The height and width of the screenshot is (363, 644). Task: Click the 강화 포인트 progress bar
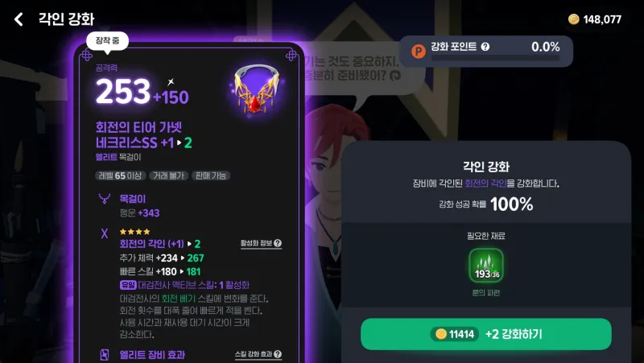[495, 59]
